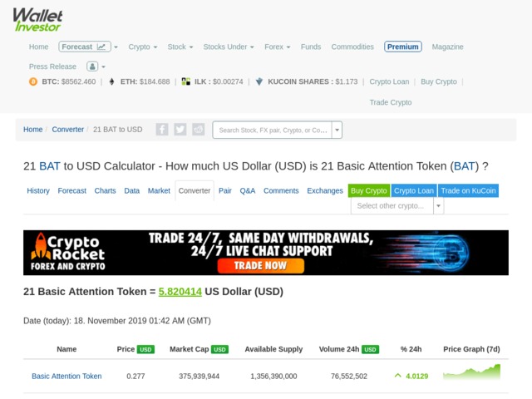The image size is (532, 399).
Task: Click the 7d price graph thumbnail
Action: (471, 372)
